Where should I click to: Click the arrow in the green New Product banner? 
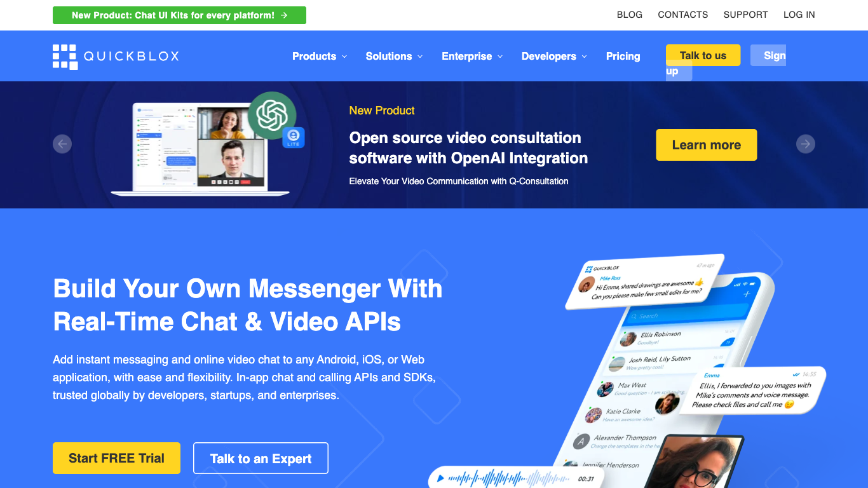[x=284, y=15]
